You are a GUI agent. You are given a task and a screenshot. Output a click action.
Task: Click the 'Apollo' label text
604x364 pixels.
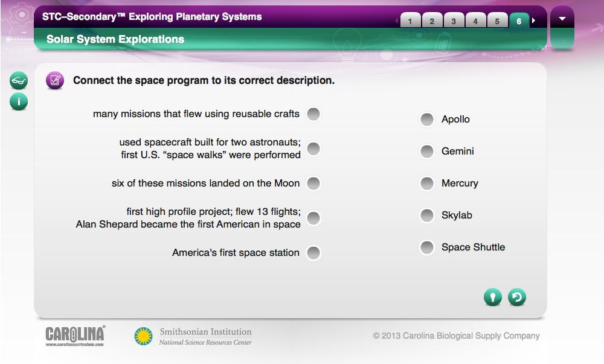click(455, 120)
